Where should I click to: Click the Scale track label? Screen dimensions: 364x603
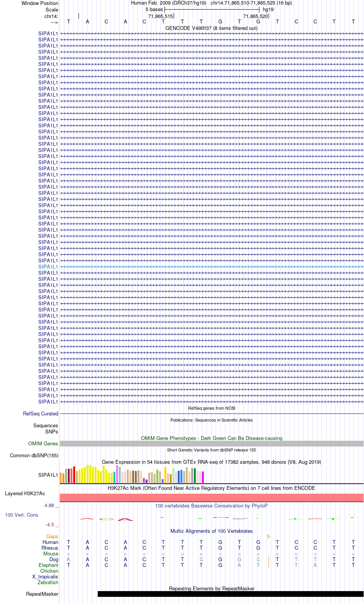pos(52,10)
